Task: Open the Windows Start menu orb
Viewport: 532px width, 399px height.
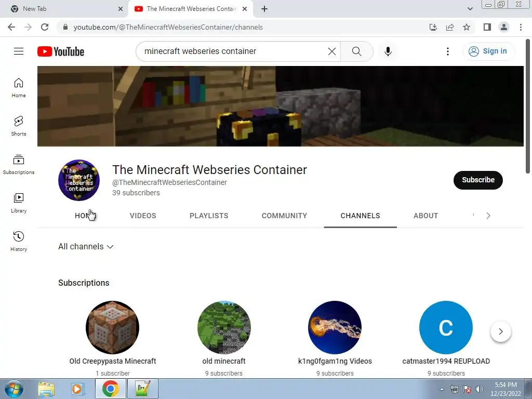Action: click(14, 389)
